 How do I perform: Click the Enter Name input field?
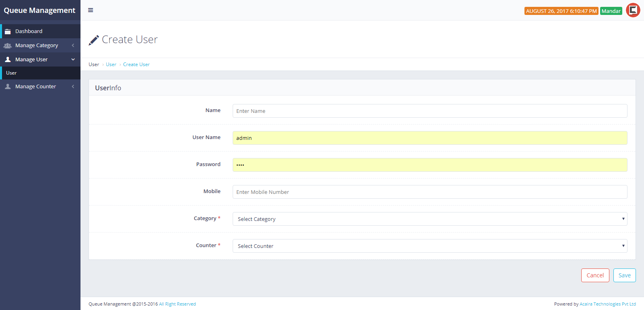pos(429,111)
